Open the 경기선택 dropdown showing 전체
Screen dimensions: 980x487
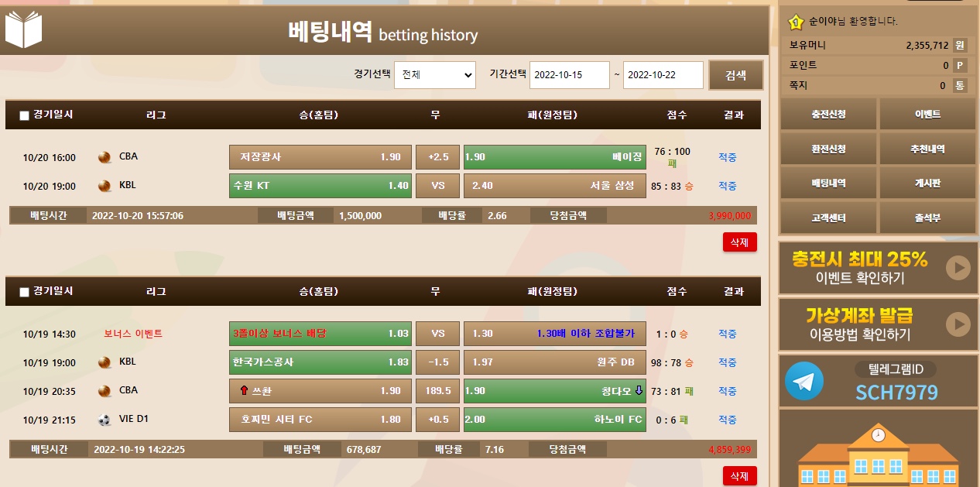coord(434,75)
